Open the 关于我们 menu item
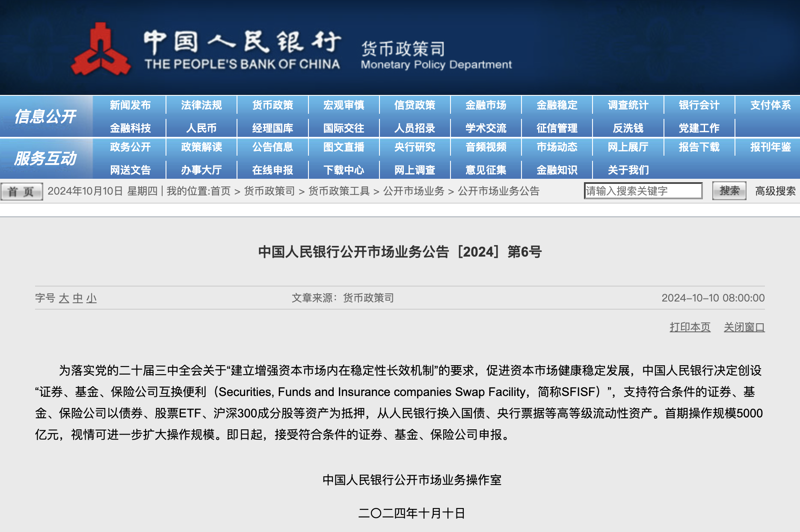Viewport: 800px width, 532px height. (628, 170)
